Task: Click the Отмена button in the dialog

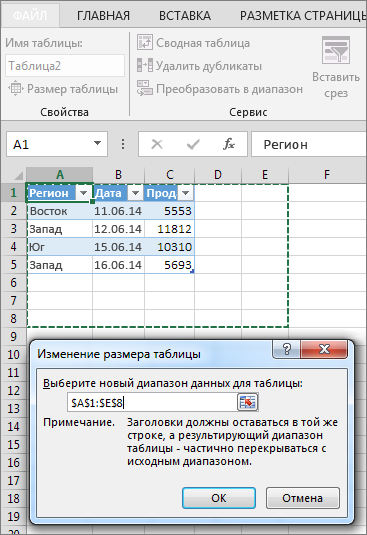Action: tap(303, 498)
